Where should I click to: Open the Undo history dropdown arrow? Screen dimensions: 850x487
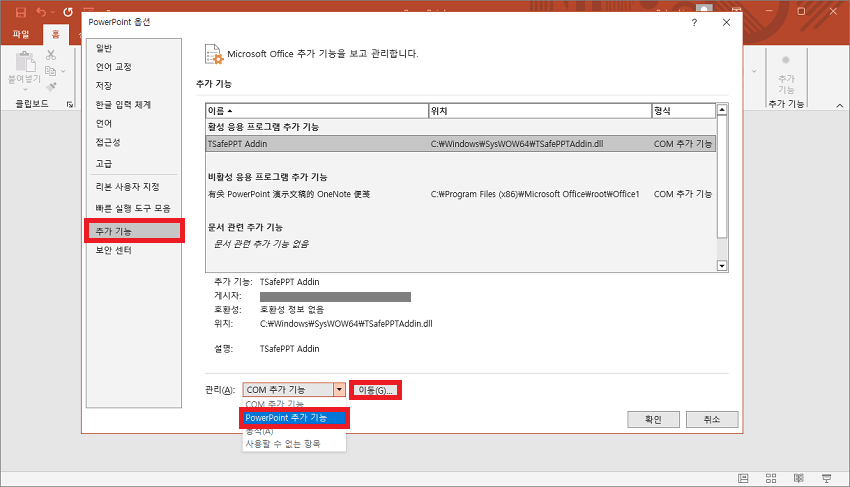[53, 12]
